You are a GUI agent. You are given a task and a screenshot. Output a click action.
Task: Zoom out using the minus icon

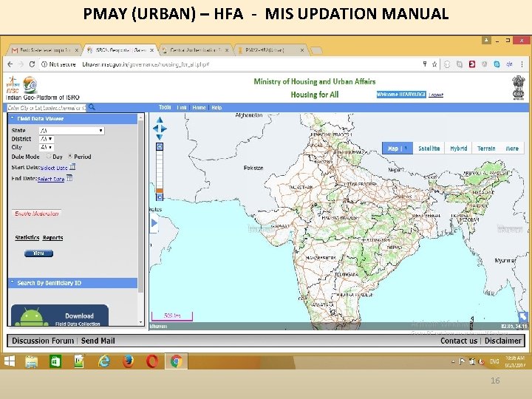[160, 197]
